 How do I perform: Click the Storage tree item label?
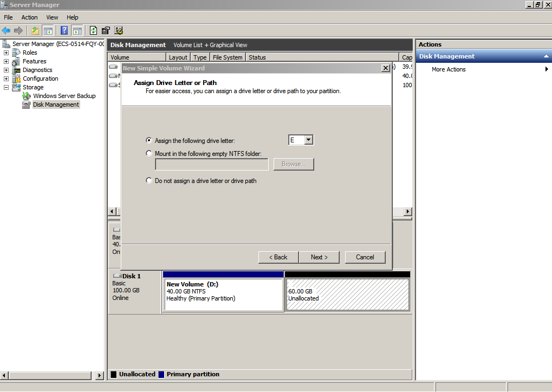tap(33, 87)
